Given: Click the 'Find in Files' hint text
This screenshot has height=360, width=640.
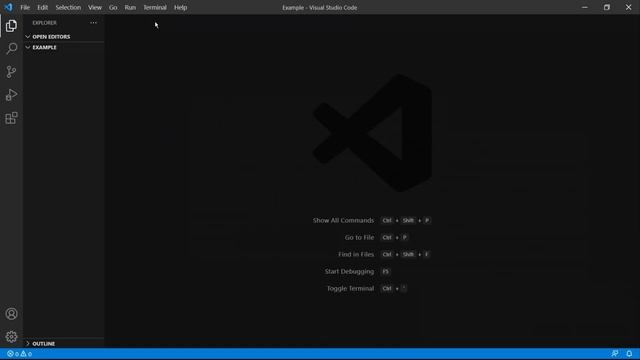Looking at the screenshot, I should point(356,254).
